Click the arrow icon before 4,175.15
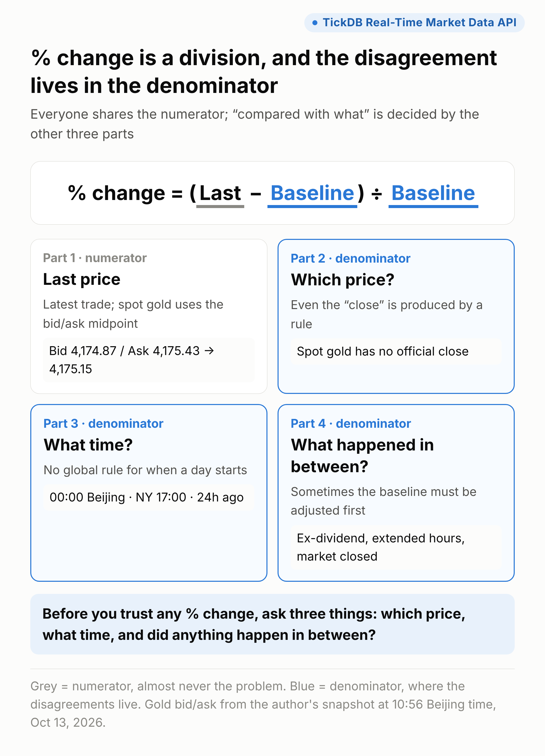The height and width of the screenshot is (756, 545). pos(209,351)
